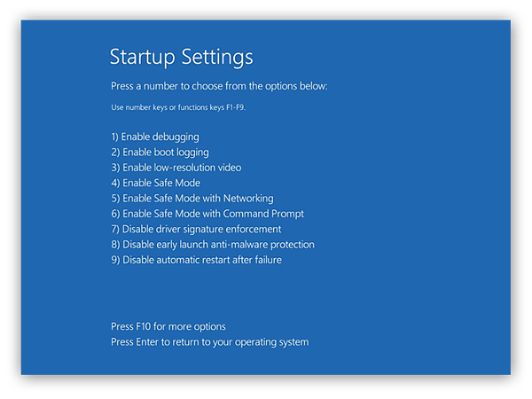The width and height of the screenshot is (532, 399).
Task: Click the number 1) before Enable debugging
Action: [114, 137]
